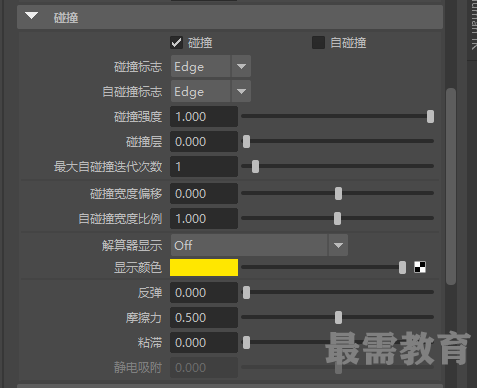Click the 碰撞标志 label

coord(138,67)
